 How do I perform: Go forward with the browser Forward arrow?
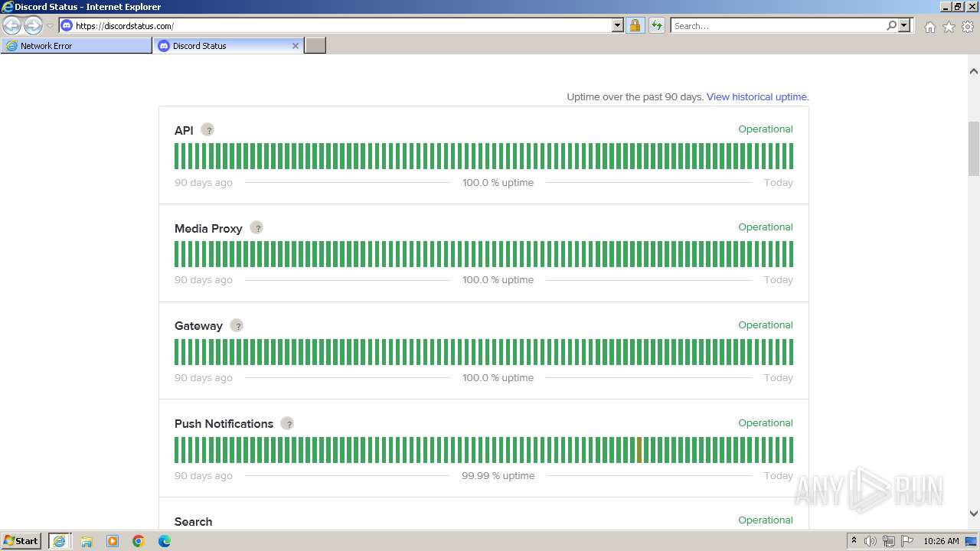(33, 25)
